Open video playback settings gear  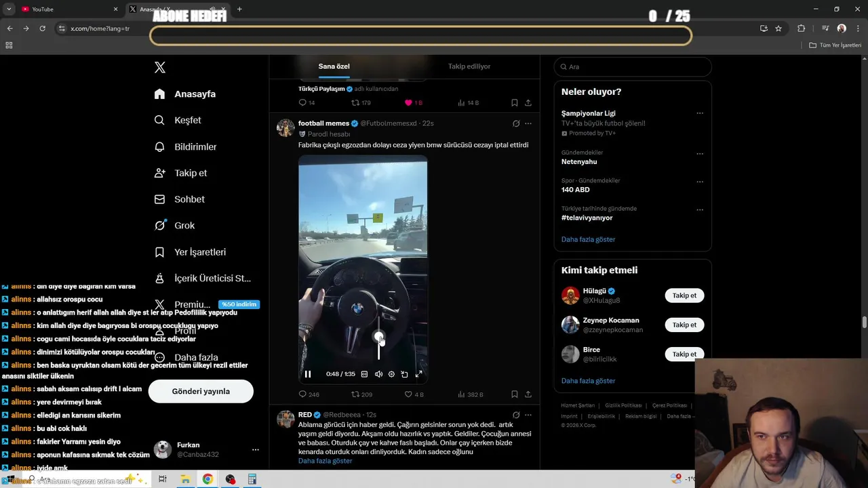pos(391,374)
